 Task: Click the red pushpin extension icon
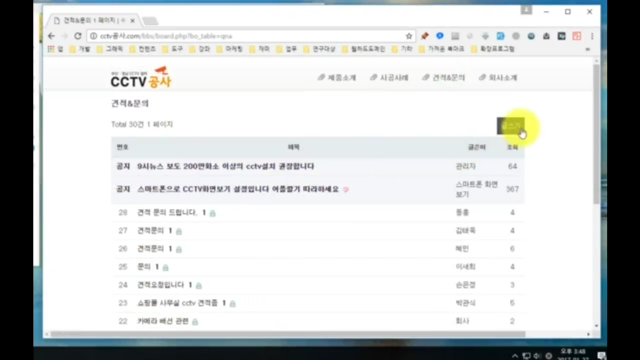(424, 36)
